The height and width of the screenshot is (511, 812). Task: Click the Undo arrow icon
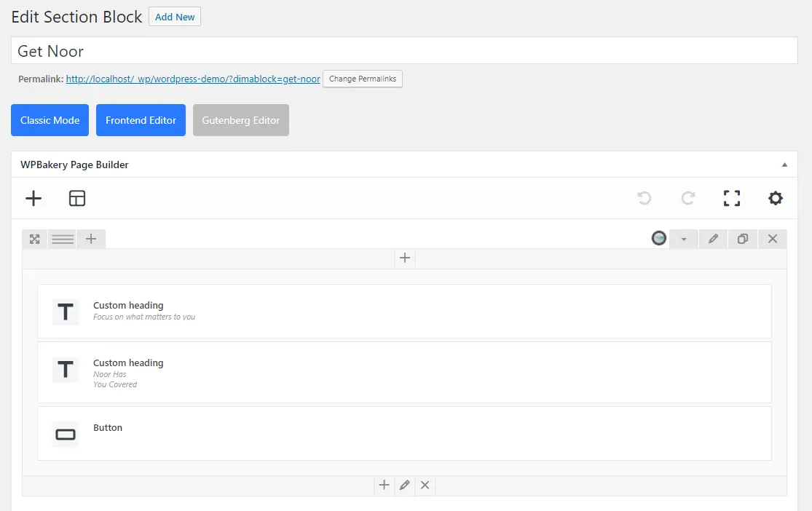coord(645,198)
